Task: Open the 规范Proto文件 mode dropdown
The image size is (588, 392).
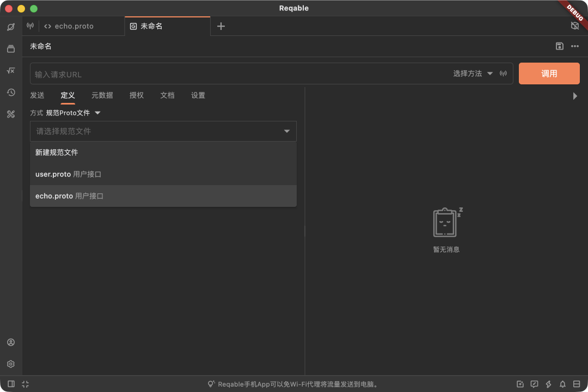Action: coord(73,113)
